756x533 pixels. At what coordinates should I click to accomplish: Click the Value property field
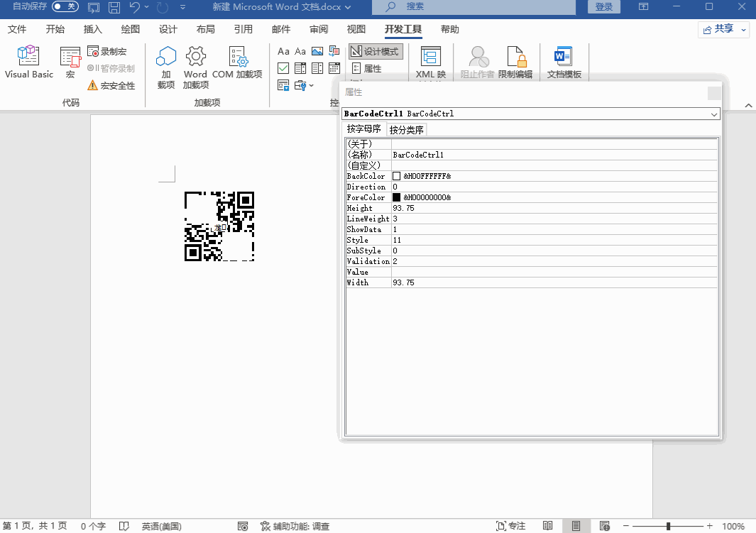[554, 272]
